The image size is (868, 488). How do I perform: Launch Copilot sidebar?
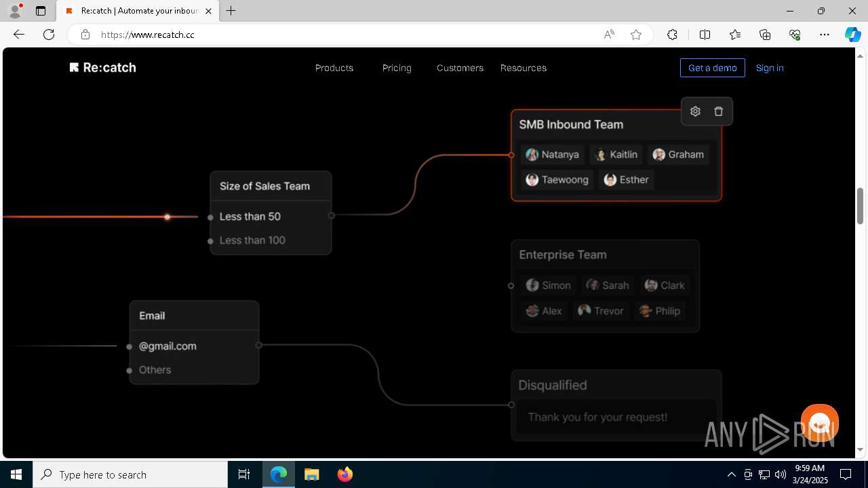click(852, 35)
